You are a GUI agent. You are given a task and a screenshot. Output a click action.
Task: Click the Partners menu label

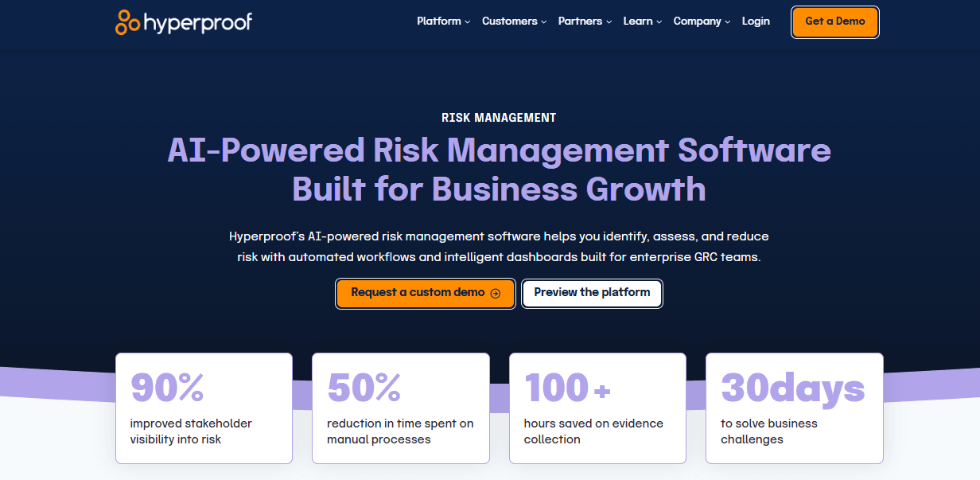[x=580, y=21]
